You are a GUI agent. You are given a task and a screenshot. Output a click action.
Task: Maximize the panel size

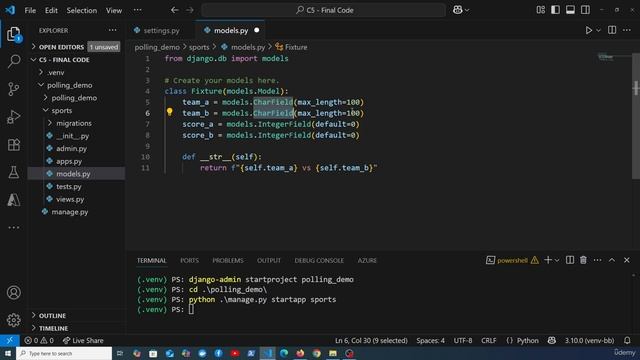(x=612, y=260)
